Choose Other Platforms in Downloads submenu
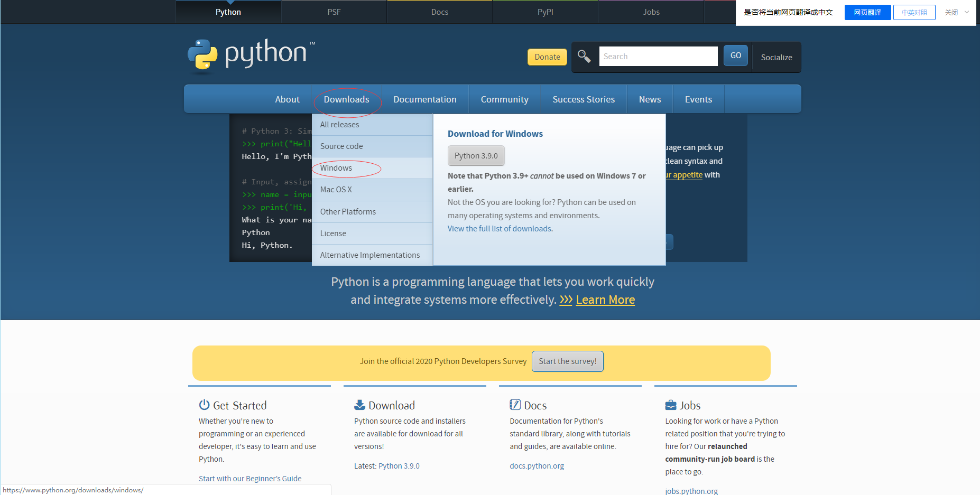This screenshot has height=495, width=980. 372,212
